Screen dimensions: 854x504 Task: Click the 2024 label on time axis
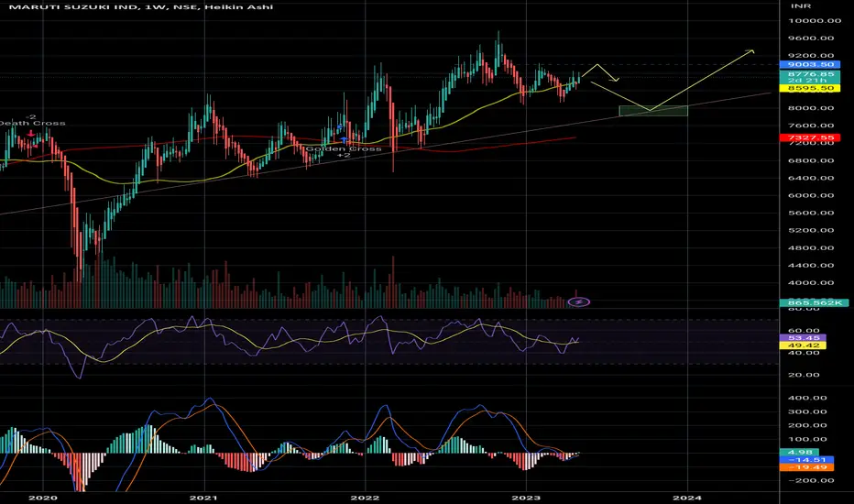[687, 498]
